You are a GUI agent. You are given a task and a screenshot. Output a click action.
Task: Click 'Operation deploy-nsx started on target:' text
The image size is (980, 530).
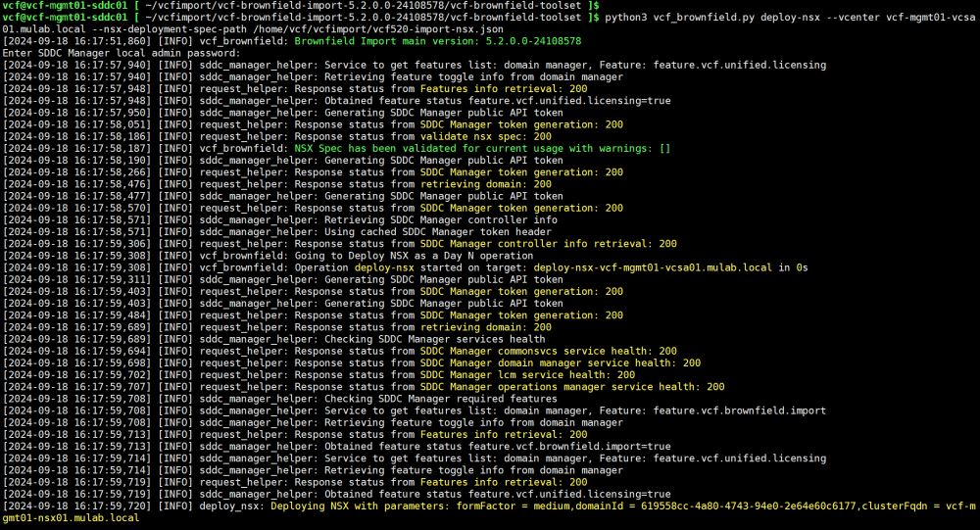point(411,267)
